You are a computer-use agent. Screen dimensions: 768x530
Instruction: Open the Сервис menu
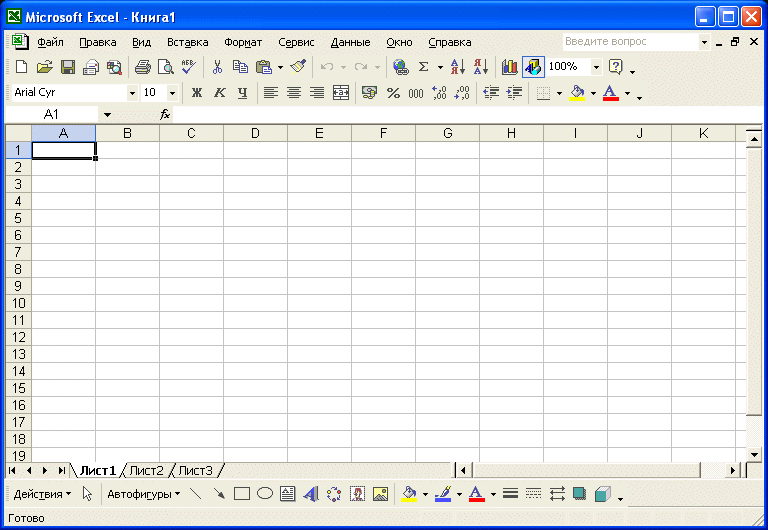[296, 42]
